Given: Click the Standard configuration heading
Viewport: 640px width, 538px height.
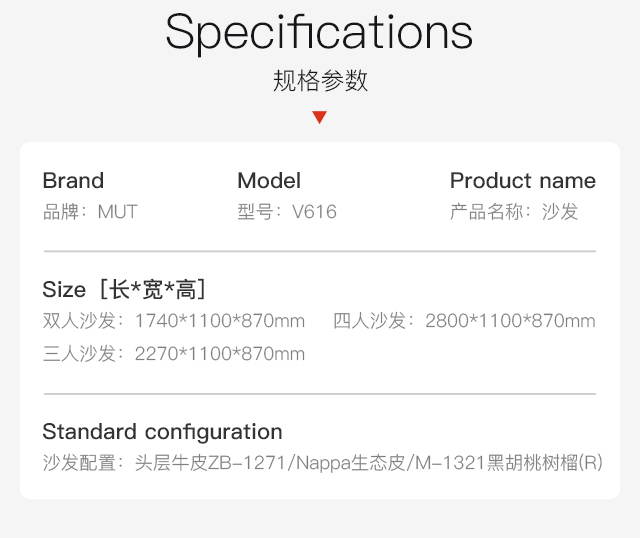Looking at the screenshot, I should pos(162,432).
